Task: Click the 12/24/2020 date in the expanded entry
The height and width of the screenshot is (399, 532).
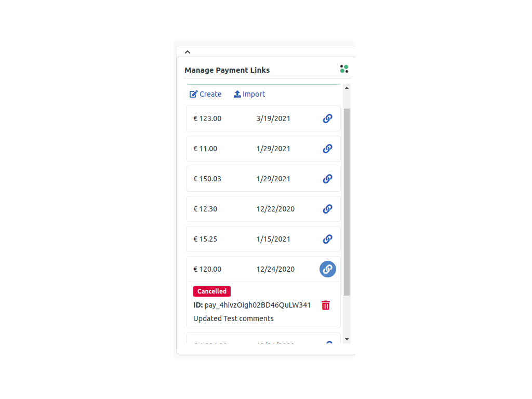Action: click(x=275, y=269)
